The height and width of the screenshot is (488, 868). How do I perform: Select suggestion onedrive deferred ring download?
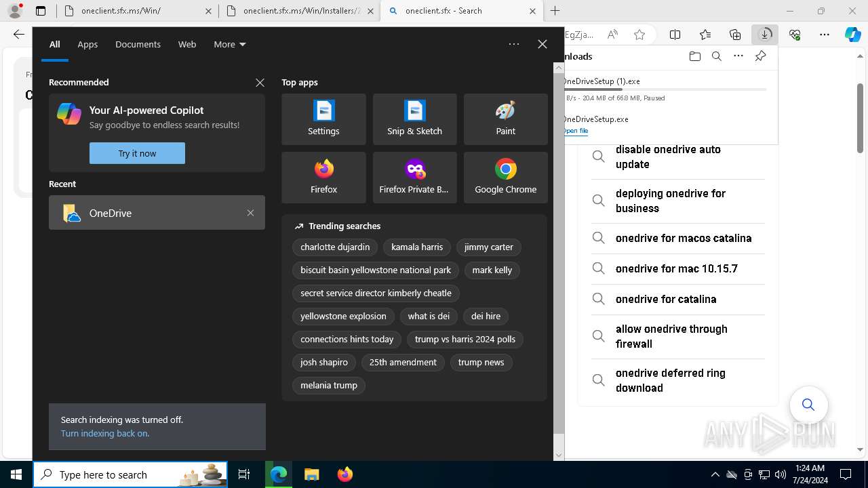[x=678, y=381]
